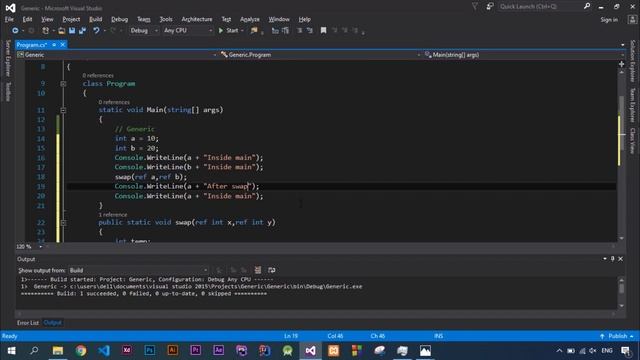This screenshot has height=360, width=640.
Task: Open the Server Explorer side tab
Action: click(x=8, y=58)
